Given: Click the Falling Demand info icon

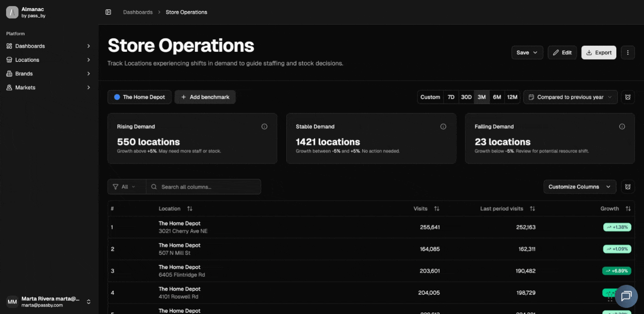Looking at the screenshot, I should pos(622,127).
